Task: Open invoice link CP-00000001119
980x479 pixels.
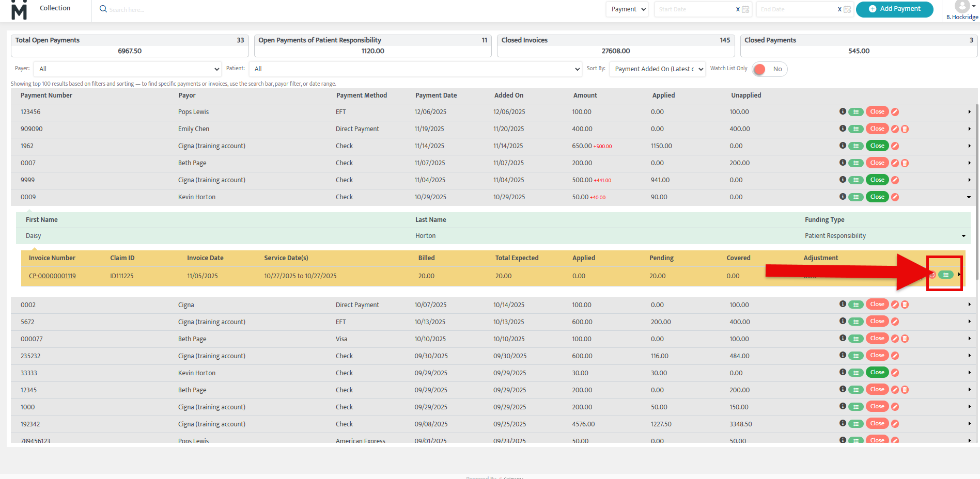Action: click(52, 276)
